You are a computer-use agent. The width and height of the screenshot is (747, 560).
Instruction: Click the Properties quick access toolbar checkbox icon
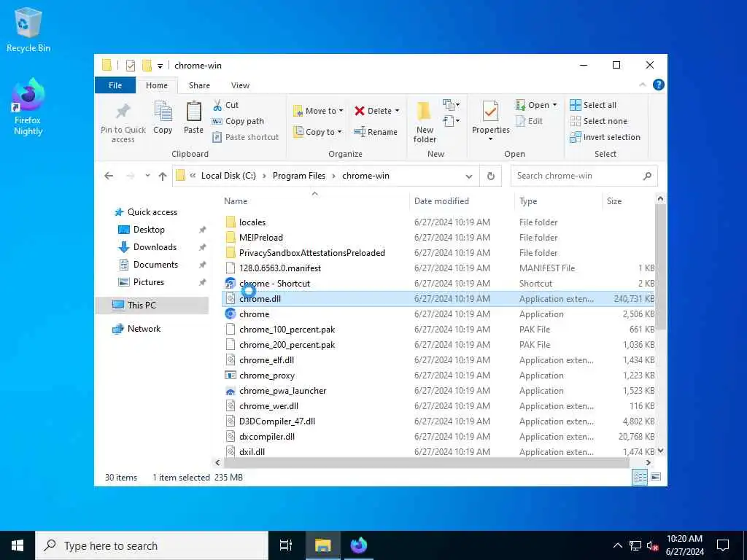(131, 65)
